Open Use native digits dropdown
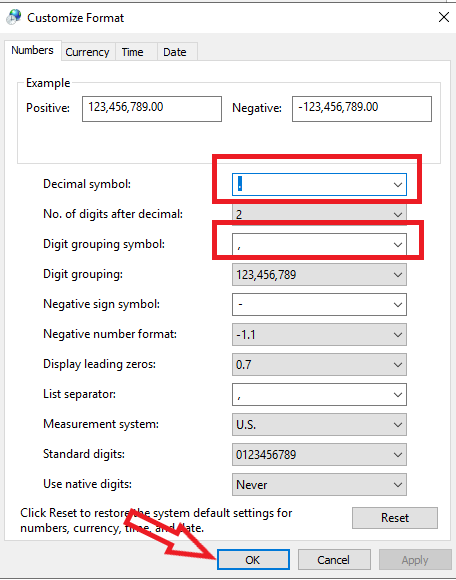Screen dimensions: 456x580 point(319,484)
